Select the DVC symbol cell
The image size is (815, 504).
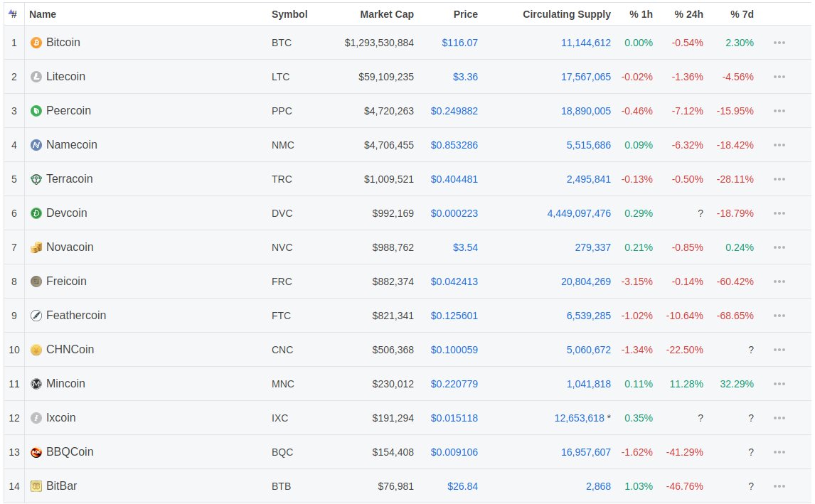[x=282, y=213]
